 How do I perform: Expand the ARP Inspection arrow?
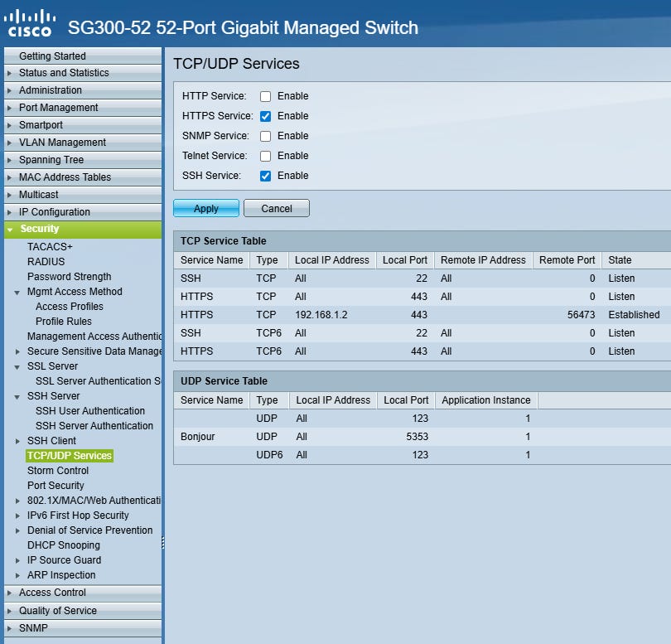[17, 575]
